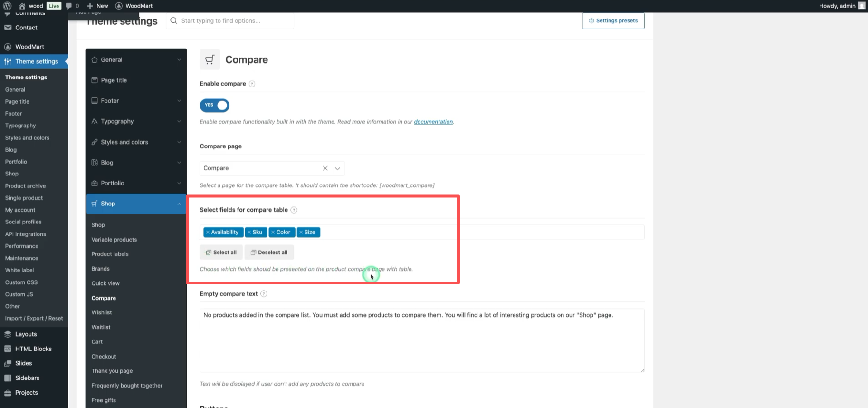
Task: Click the Projects icon in the admin menu
Action: tap(8, 393)
